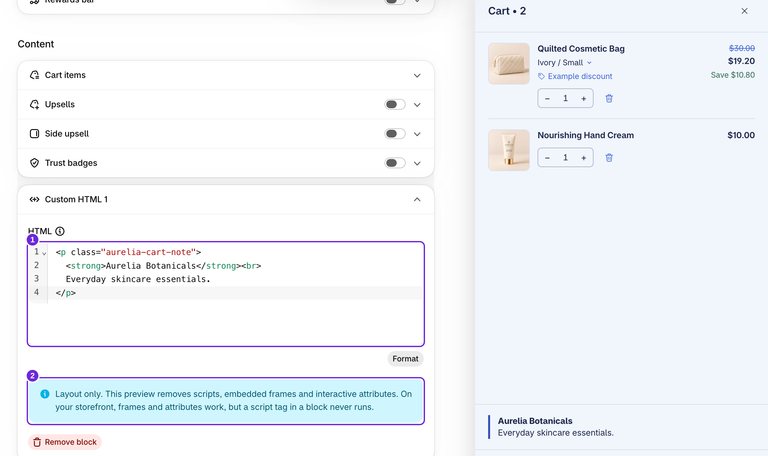
Task: Click the Custom HTML 1 label
Action: tap(76, 199)
